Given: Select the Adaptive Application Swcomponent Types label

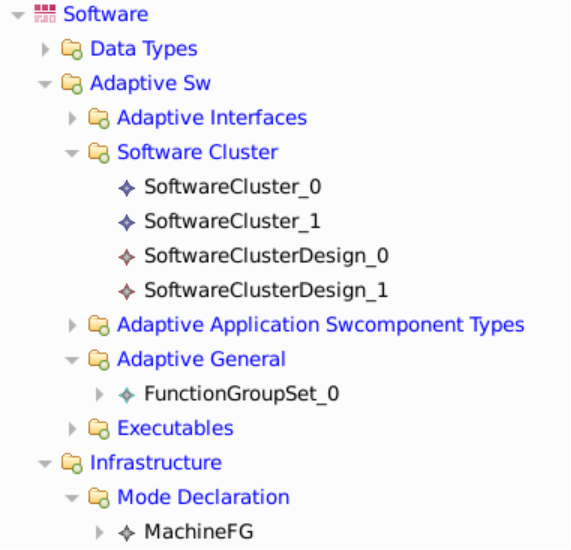Looking at the screenshot, I should click(321, 325).
